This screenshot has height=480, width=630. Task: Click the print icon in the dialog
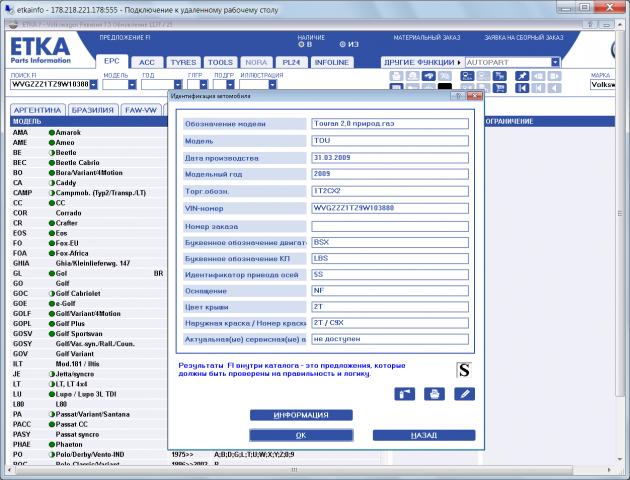click(x=434, y=394)
